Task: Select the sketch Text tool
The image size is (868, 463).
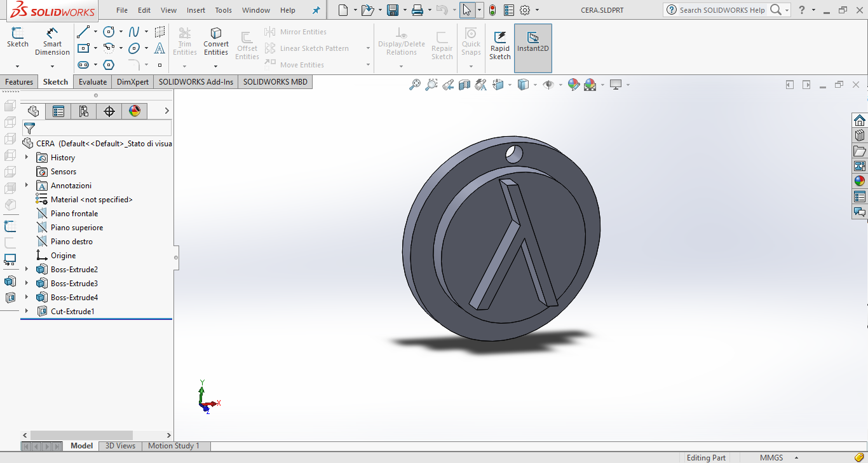Action: click(x=159, y=48)
